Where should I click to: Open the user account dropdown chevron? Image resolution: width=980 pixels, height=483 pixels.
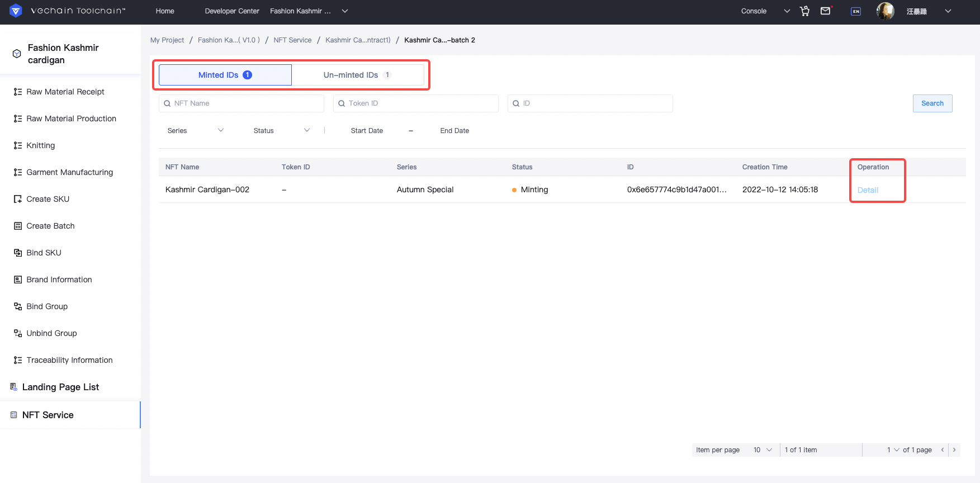(x=948, y=11)
